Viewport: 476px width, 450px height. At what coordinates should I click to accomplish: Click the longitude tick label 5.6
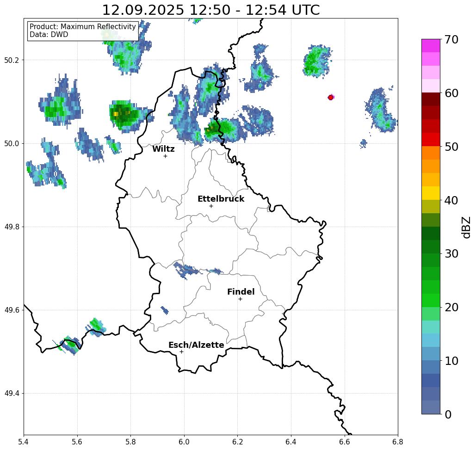77,442
